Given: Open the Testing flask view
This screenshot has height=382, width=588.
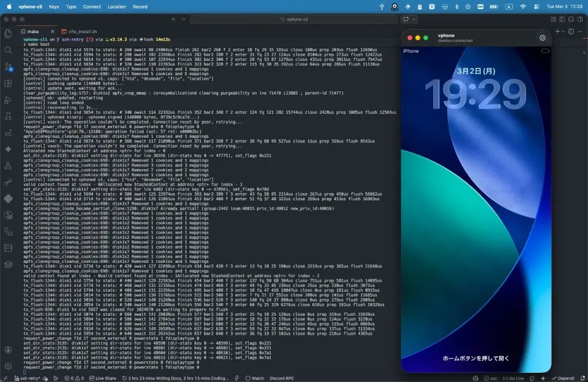Looking at the screenshot, I should click(8, 116).
